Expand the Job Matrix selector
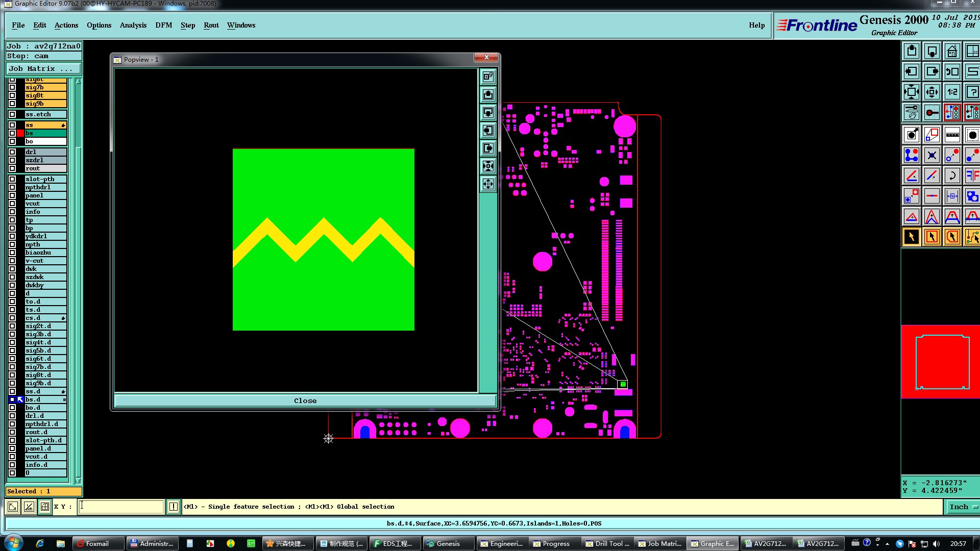Viewport: 980px width, 551px height. 43,68
